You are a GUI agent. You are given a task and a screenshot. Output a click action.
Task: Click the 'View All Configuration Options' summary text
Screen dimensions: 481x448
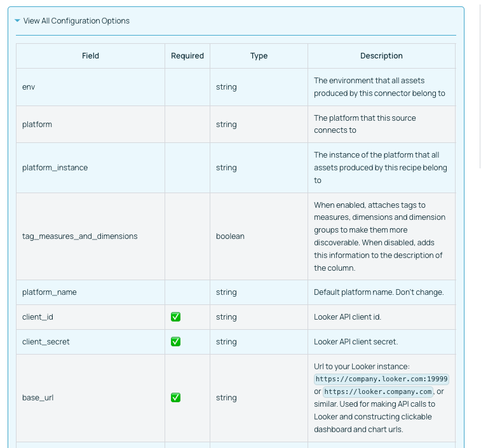[76, 21]
